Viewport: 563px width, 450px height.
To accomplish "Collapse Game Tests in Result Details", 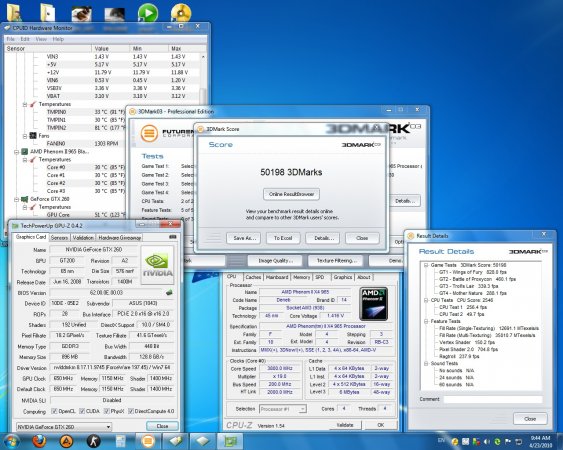I will 426,265.
